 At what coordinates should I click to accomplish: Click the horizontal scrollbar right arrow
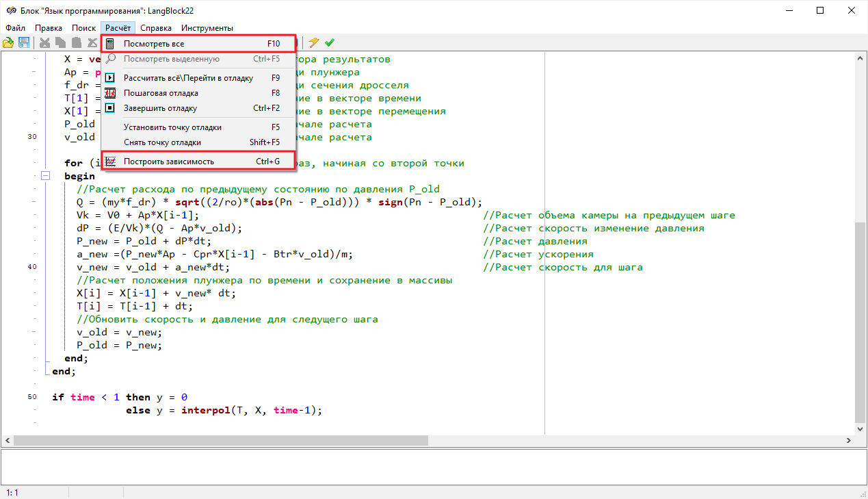(850, 440)
